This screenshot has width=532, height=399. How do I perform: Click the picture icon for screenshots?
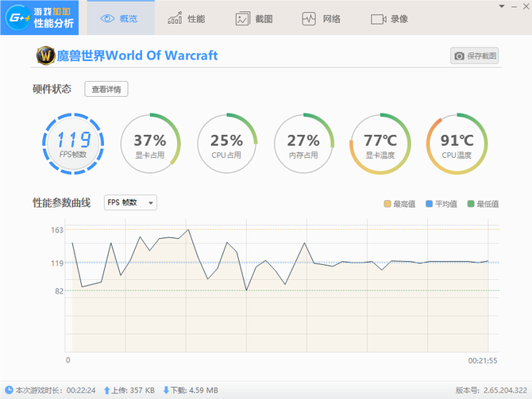coord(243,19)
